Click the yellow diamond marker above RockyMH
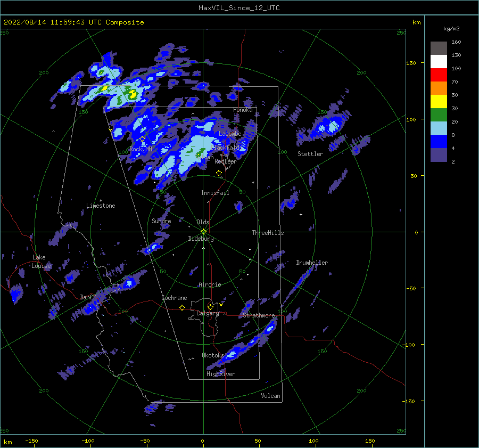 click(x=142, y=139)
